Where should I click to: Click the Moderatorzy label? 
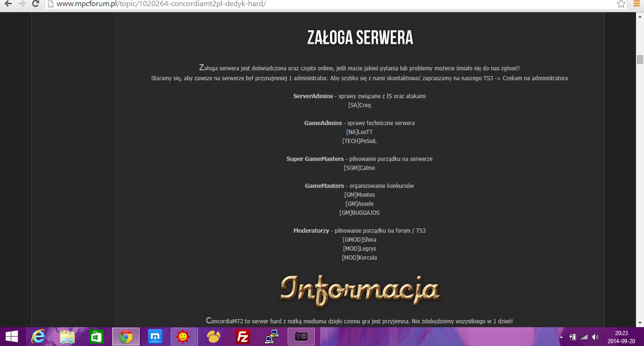pyautogui.click(x=311, y=231)
